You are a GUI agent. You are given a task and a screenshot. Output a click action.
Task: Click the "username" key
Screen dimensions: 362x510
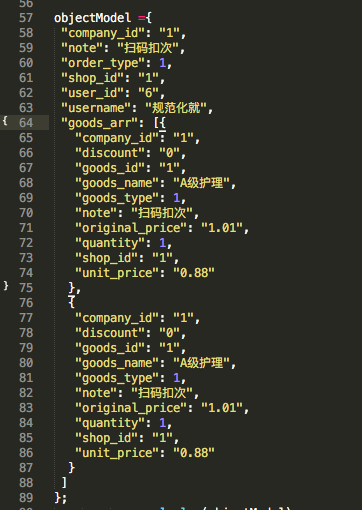[x=96, y=108]
